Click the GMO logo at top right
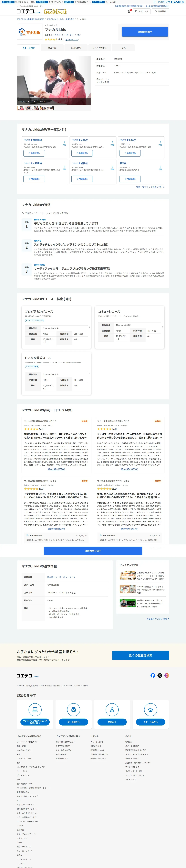 tap(177, 2)
